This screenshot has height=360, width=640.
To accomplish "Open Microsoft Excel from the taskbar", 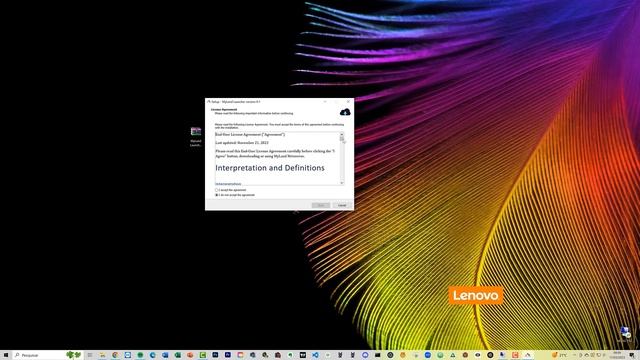I will [178, 355].
